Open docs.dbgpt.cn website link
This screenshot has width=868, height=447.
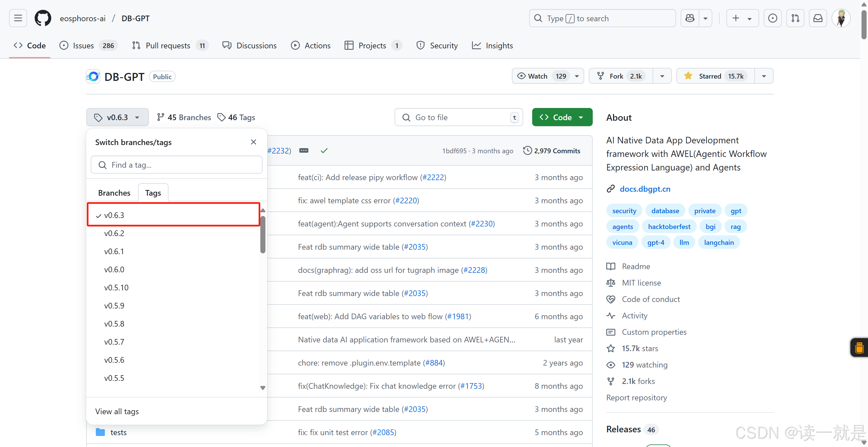pyautogui.click(x=645, y=189)
